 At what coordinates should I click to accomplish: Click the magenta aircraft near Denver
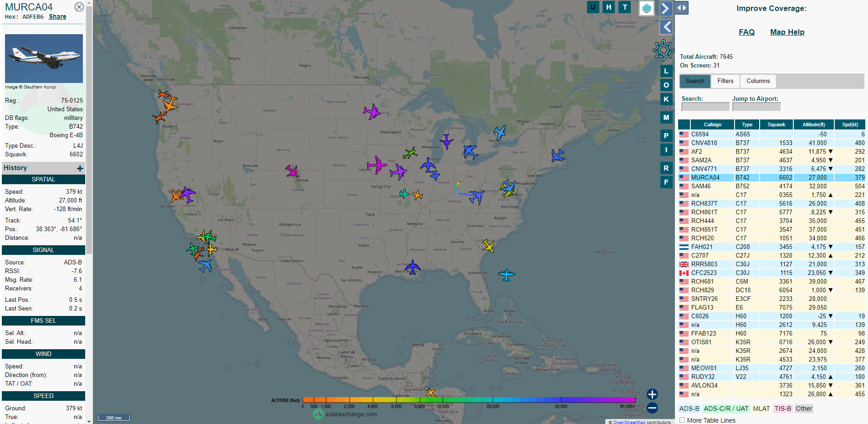coord(292,171)
